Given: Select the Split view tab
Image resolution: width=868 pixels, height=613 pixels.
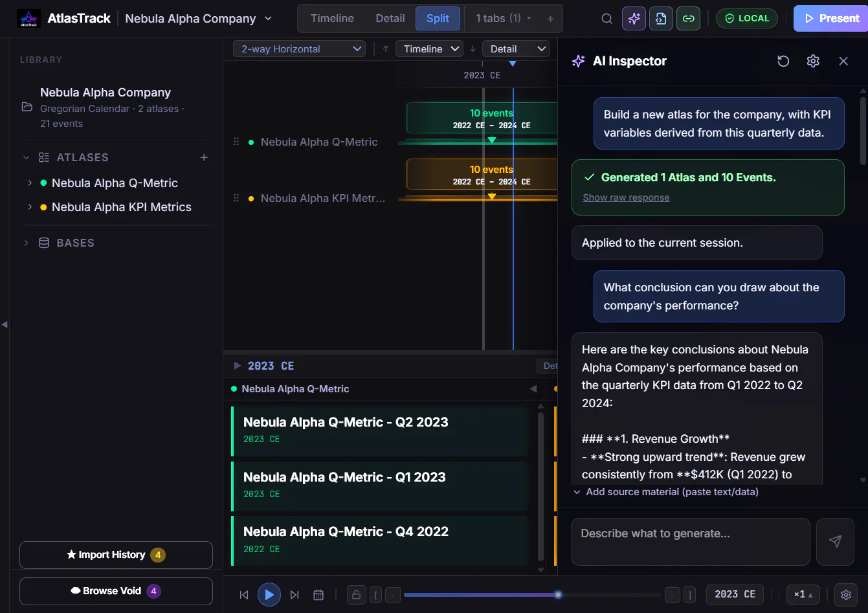Looking at the screenshot, I should [x=438, y=19].
